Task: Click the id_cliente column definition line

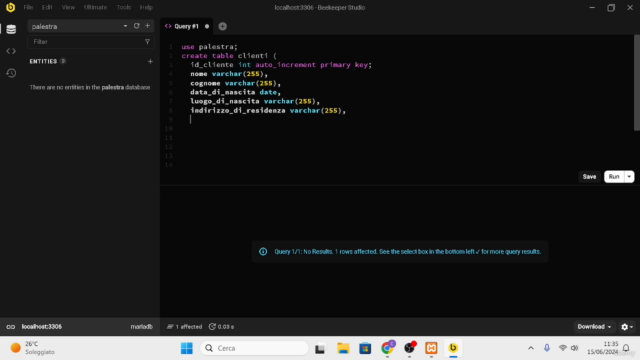Action: pos(281,65)
